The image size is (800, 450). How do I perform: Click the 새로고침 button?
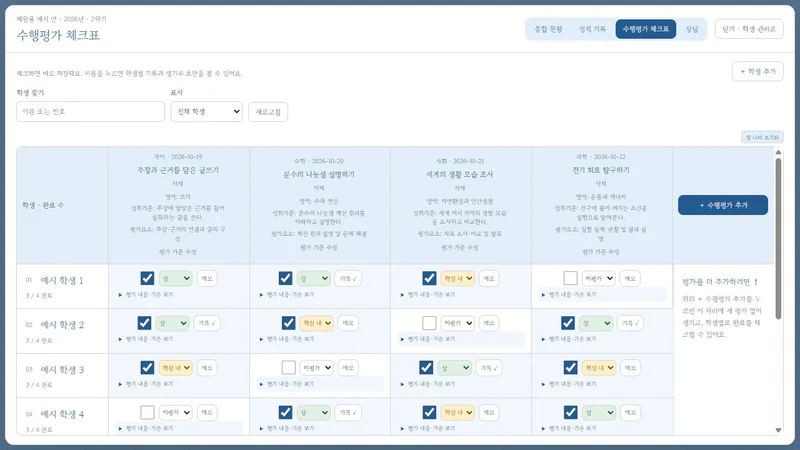coord(268,112)
